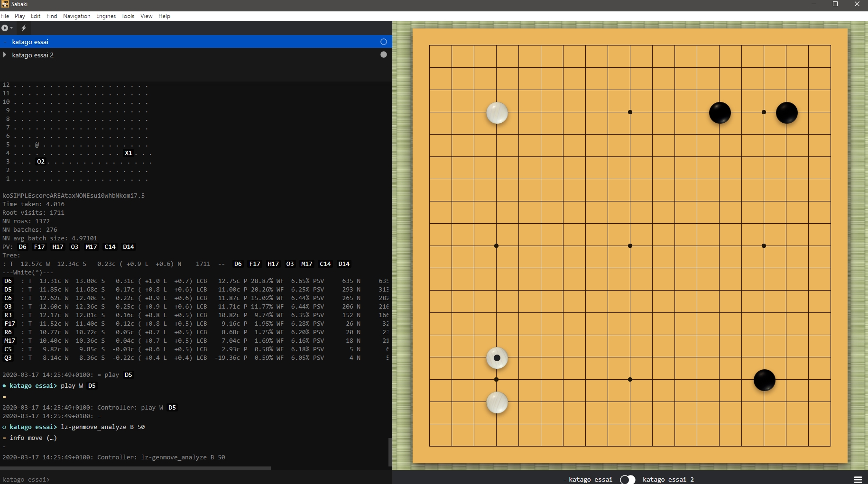868x484 pixels.
Task: Click the Sabaki app icon in title bar
Action: point(5,4)
